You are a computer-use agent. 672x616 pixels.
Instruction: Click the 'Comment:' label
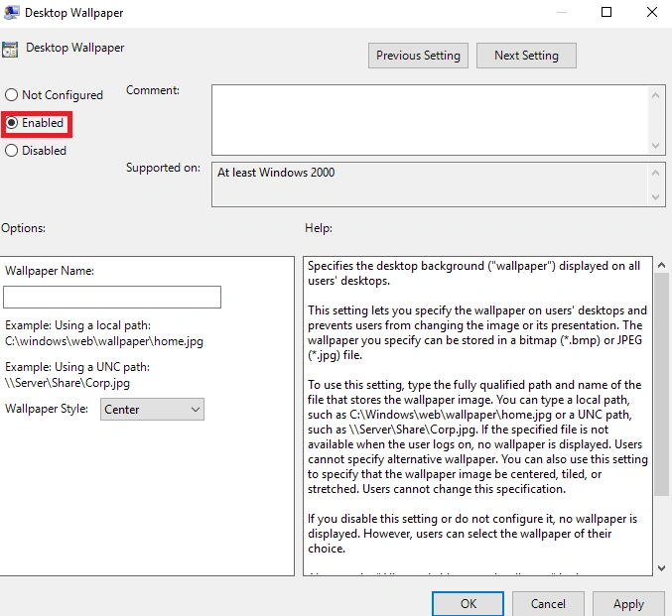153,90
